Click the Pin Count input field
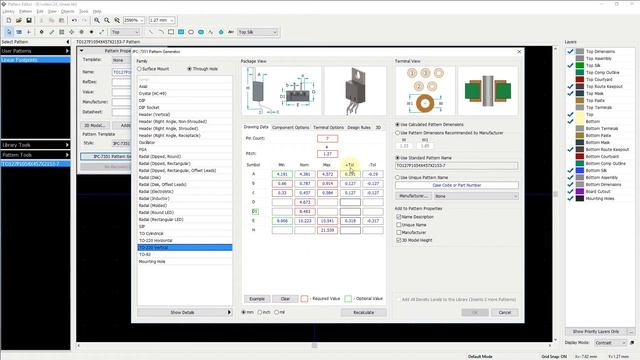 [x=327, y=139]
